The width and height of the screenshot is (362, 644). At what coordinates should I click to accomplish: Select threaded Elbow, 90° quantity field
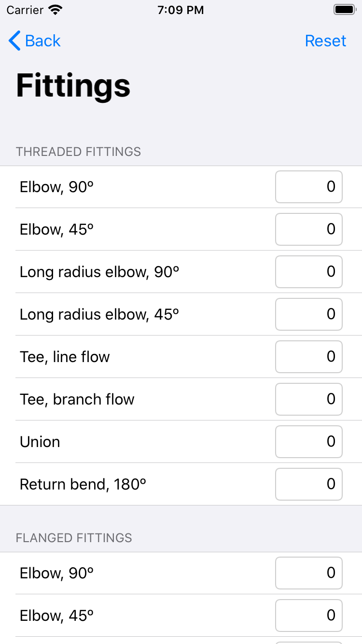click(309, 187)
